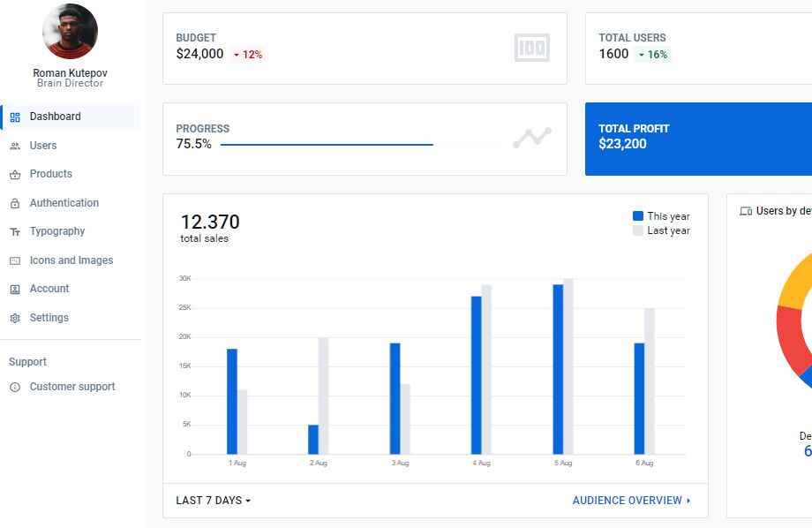Open the LAST 7 DAYS dropdown
812x528 pixels.
[210, 500]
